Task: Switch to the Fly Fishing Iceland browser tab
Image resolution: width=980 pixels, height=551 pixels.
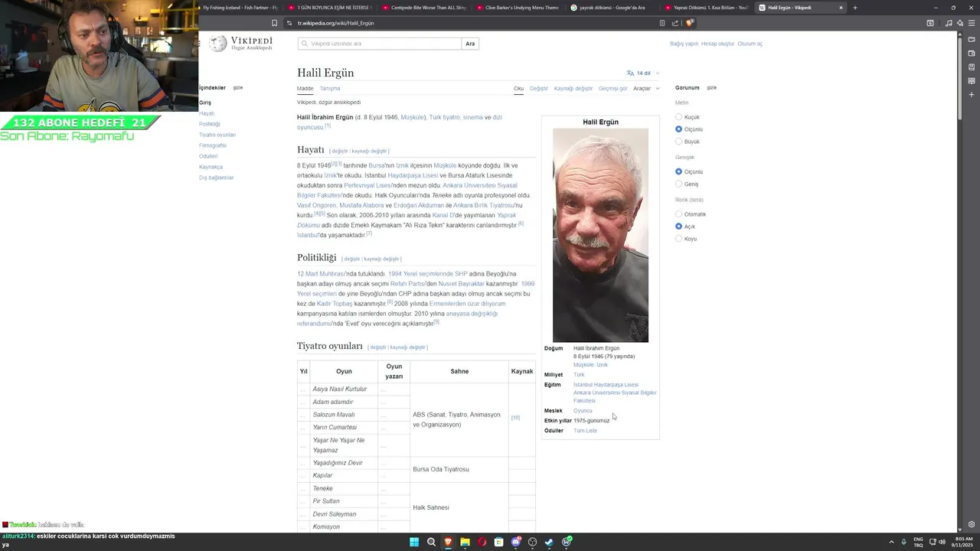Action: tap(240, 8)
